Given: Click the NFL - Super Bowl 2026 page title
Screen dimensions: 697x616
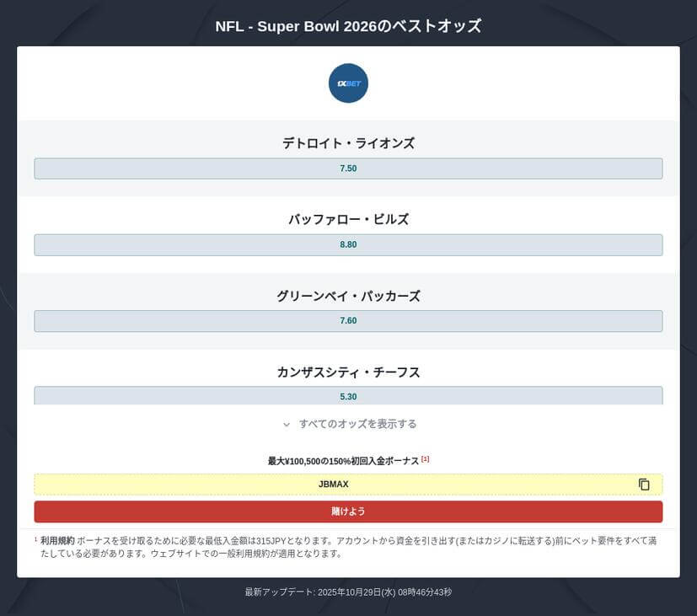Looking at the screenshot, I should coord(348,25).
